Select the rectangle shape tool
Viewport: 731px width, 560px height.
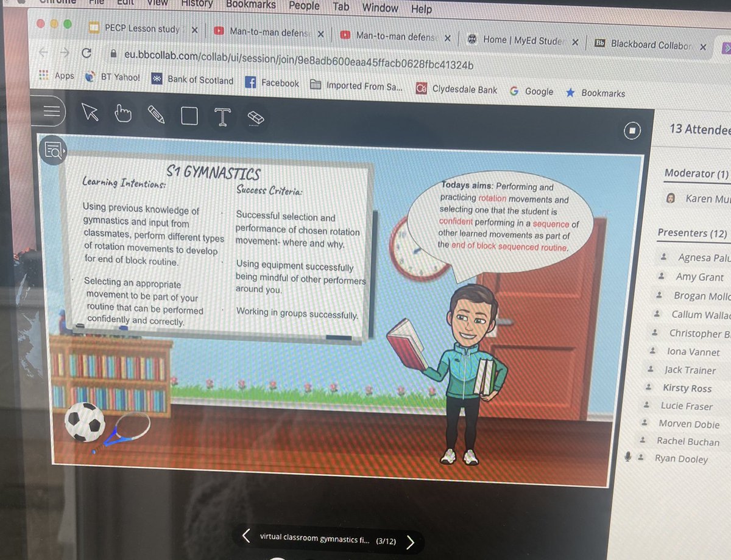pyautogui.click(x=189, y=116)
